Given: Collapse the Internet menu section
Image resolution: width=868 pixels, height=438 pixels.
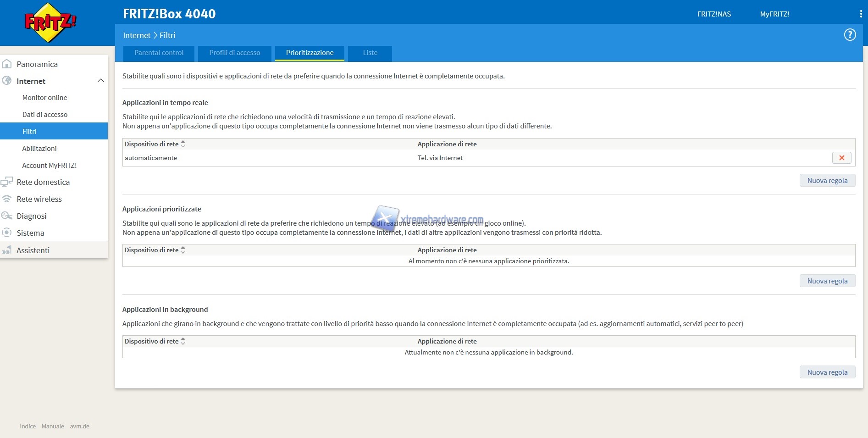Looking at the screenshot, I should pos(101,81).
